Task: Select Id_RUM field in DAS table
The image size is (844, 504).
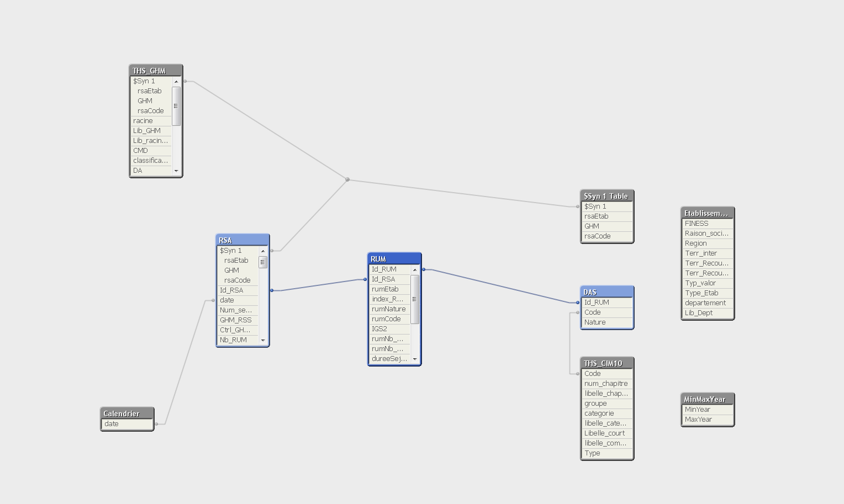Action: point(607,303)
